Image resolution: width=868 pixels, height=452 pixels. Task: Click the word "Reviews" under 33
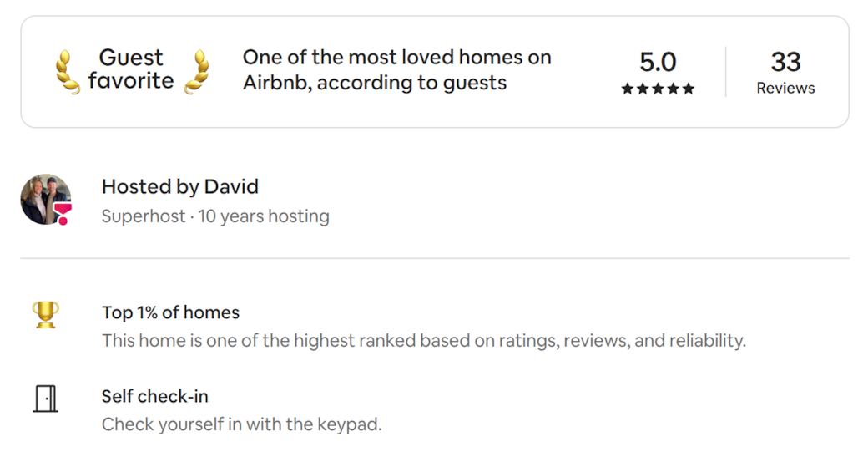pyautogui.click(x=785, y=88)
